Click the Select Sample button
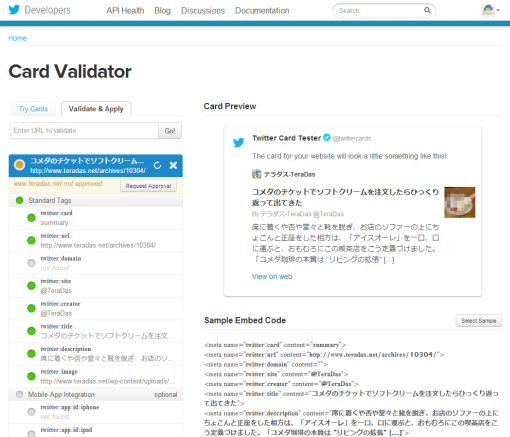The height and width of the screenshot is (437, 510). 479,321
